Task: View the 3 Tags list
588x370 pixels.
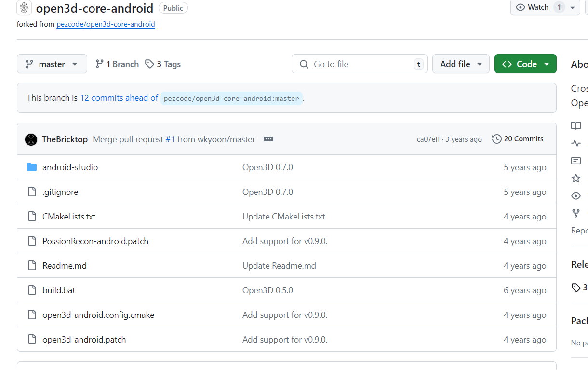Action: coord(163,64)
